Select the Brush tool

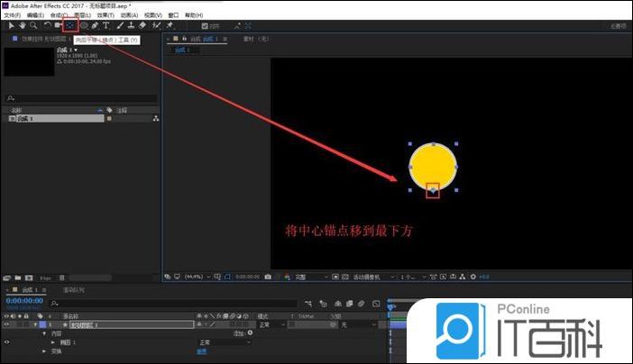[x=120, y=25]
